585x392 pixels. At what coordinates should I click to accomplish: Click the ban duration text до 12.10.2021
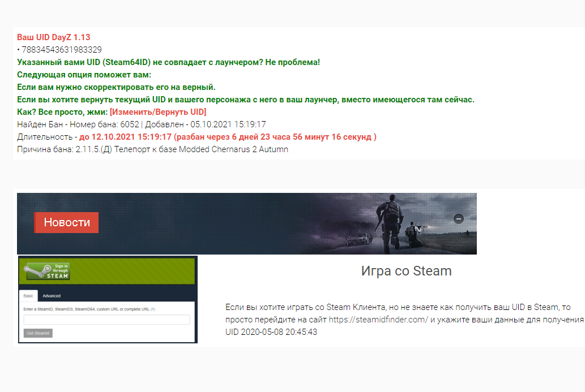(228, 137)
